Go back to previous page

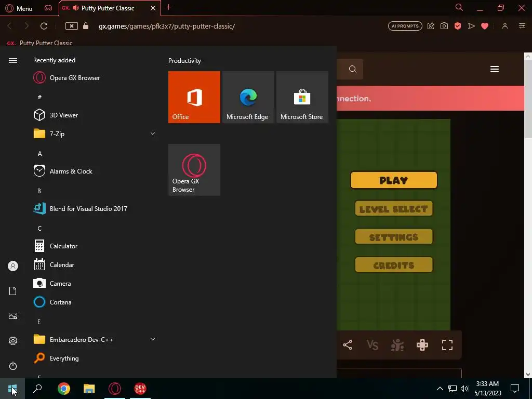[x=9, y=26]
